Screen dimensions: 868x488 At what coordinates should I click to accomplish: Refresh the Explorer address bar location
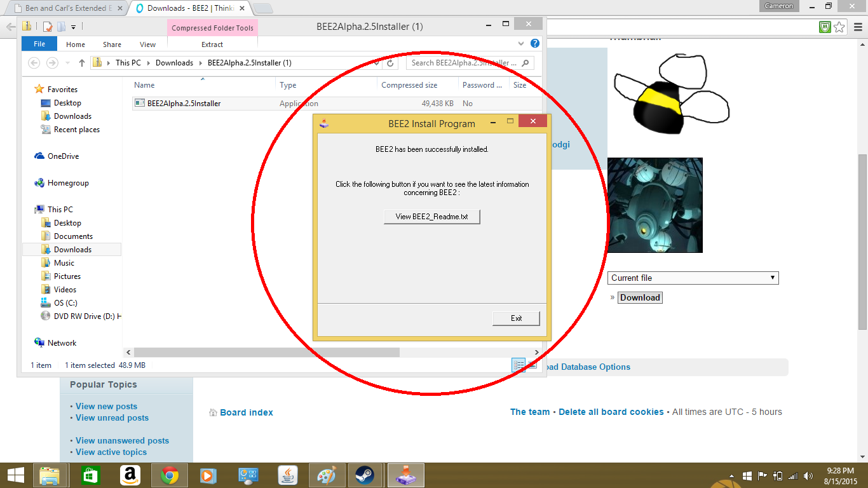click(x=391, y=63)
